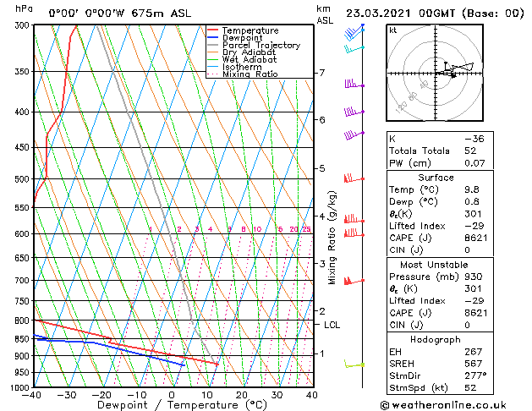
Task: Click the CAPE value 8621 under Surface
Action: point(475,238)
